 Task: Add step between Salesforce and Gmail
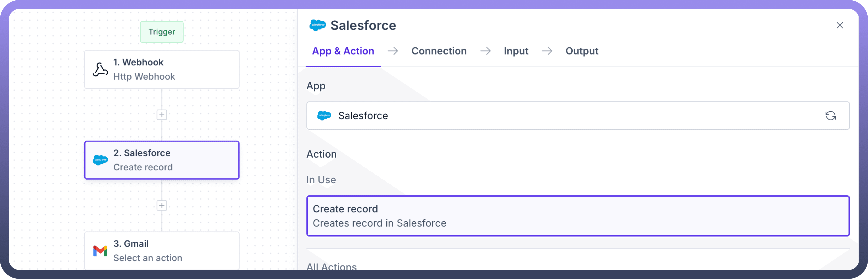(x=162, y=205)
